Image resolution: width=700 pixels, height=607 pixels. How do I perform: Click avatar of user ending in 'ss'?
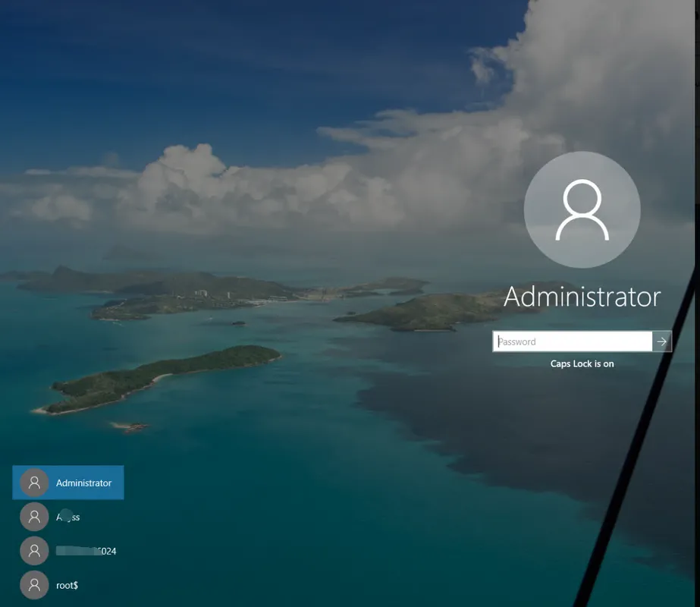point(33,517)
